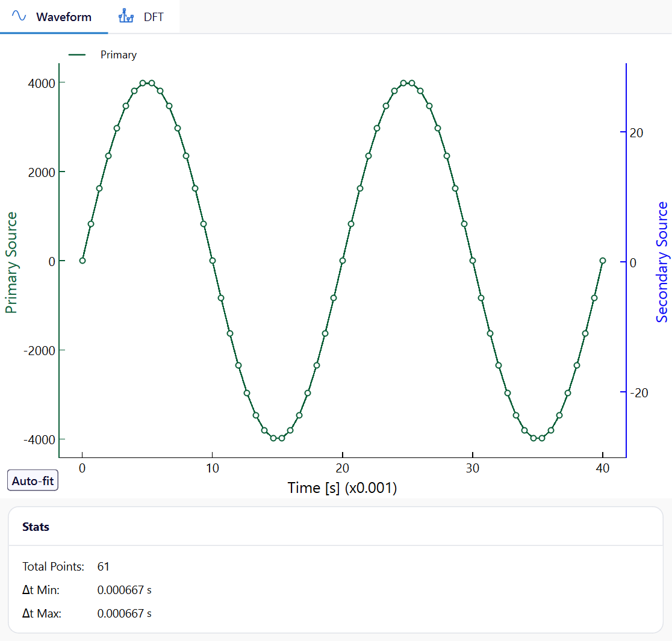Click the 20 tick label on time axis

[343, 468]
